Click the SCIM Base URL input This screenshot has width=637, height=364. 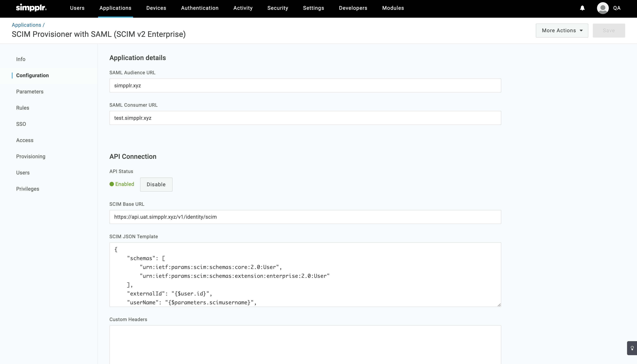(x=305, y=217)
